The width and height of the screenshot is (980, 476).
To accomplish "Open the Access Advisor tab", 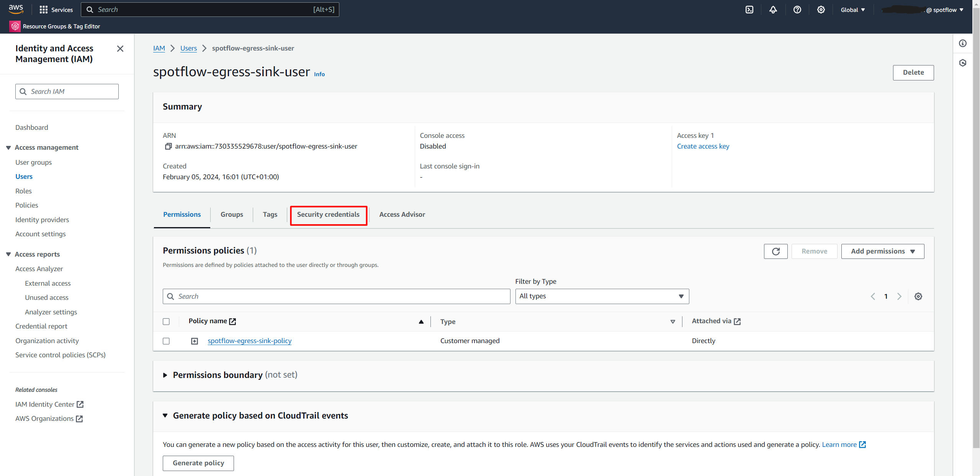I will (x=402, y=214).
